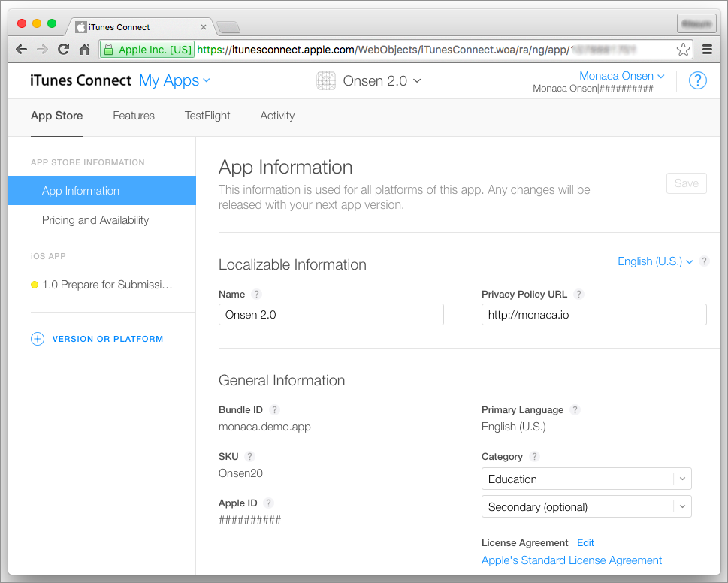The image size is (728, 583).
Task: Click the help icon beside Privacy Policy URL
Action: point(578,295)
